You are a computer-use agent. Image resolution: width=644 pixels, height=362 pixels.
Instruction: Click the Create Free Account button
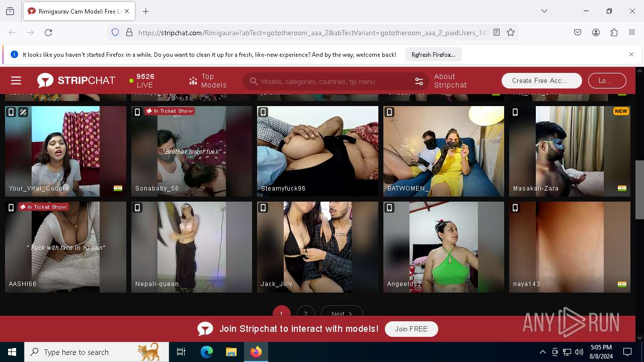click(541, 80)
